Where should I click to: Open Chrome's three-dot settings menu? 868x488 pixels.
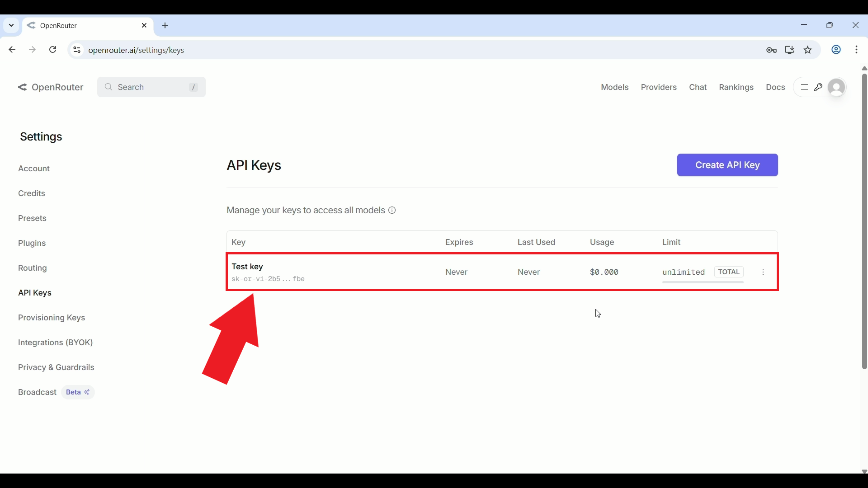(x=857, y=50)
